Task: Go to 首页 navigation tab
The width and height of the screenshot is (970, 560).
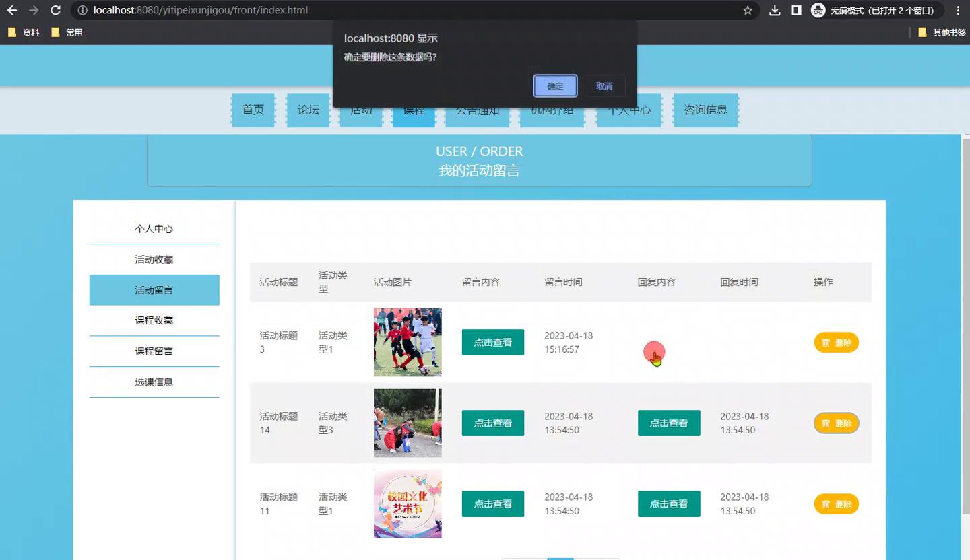Action: (x=253, y=110)
